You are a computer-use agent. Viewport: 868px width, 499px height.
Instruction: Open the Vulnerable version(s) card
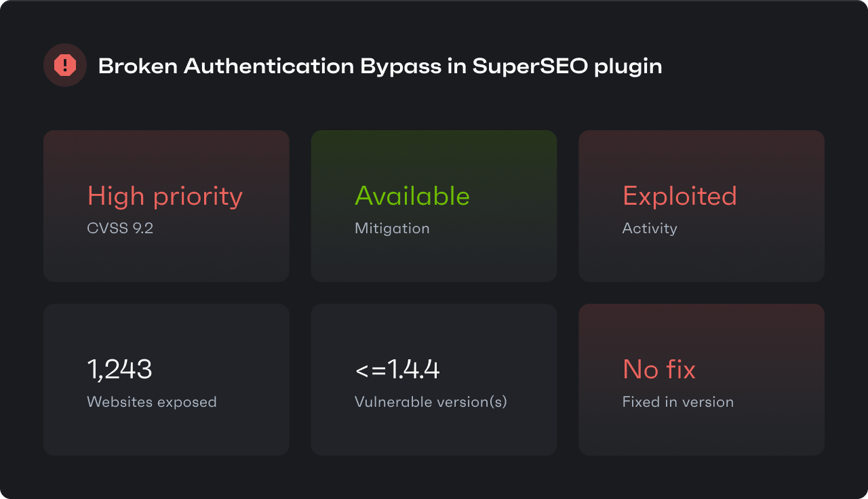tap(434, 380)
